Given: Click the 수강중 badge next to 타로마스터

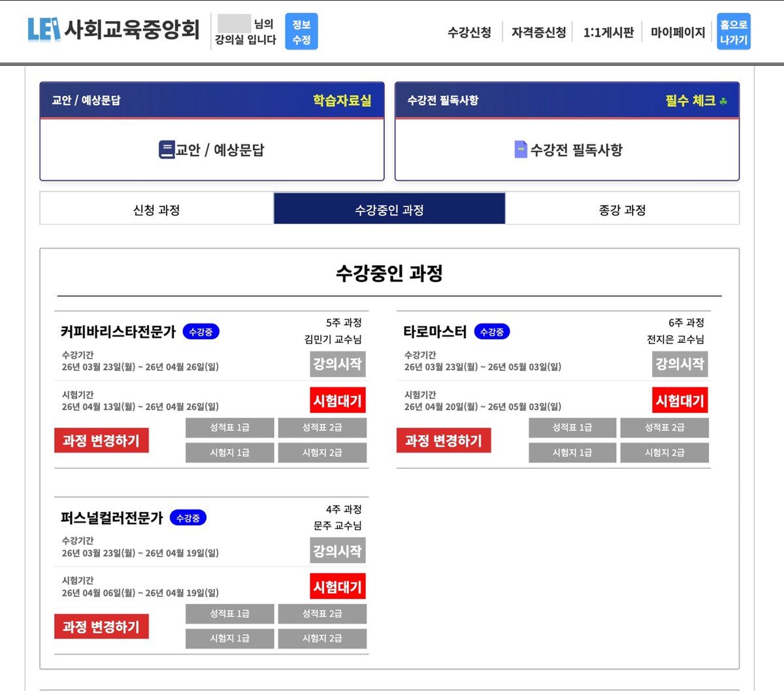Looking at the screenshot, I should click(x=492, y=332).
